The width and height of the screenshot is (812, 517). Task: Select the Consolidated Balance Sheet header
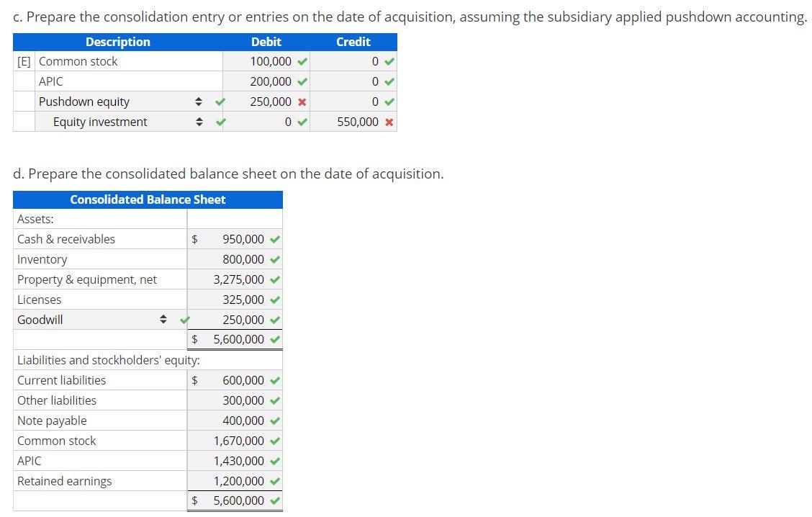coord(148,199)
